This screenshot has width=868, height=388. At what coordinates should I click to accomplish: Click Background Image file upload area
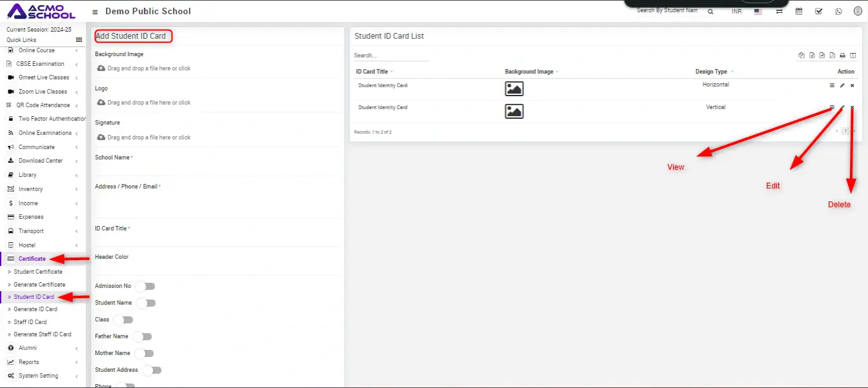pyautogui.click(x=148, y=68)
